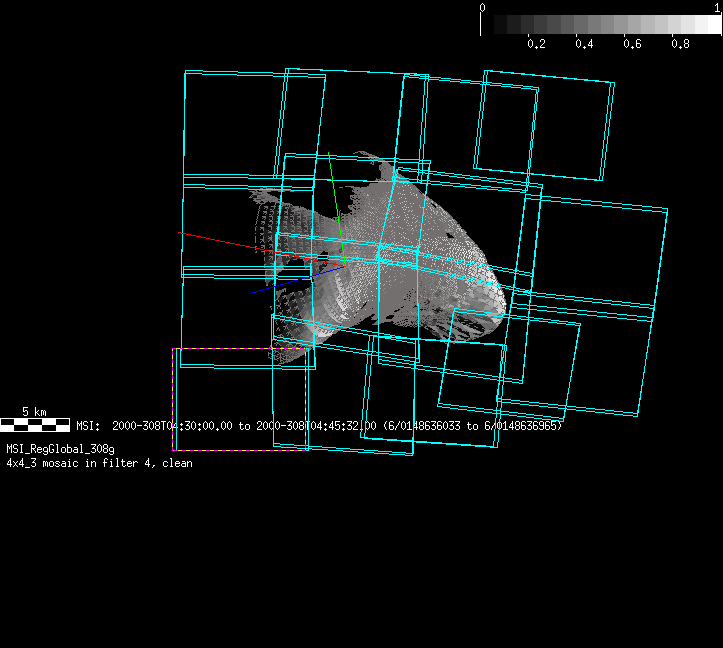
Task: Select the isolated top-right cyan footprint
Action: point(544,125)
